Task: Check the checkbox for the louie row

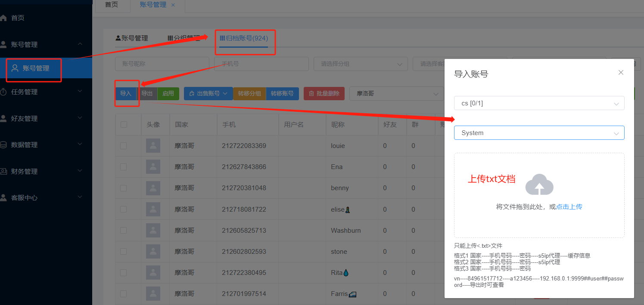Action: [x=124, y=146]
